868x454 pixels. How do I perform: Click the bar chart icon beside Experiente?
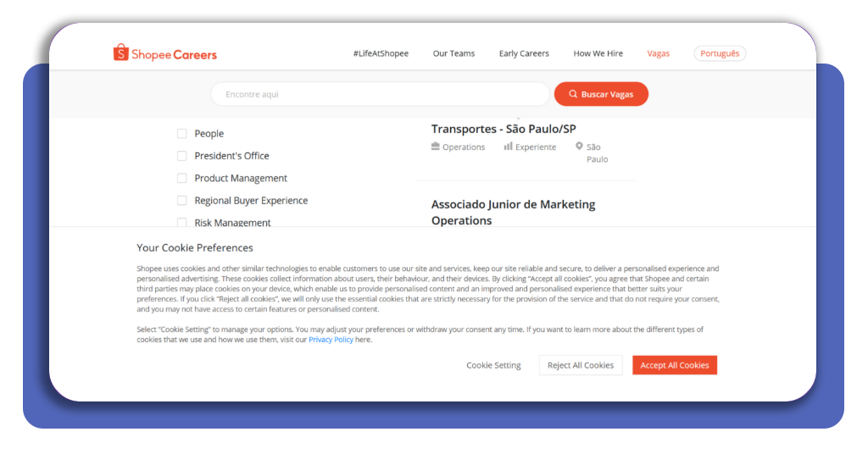(508, 146)
